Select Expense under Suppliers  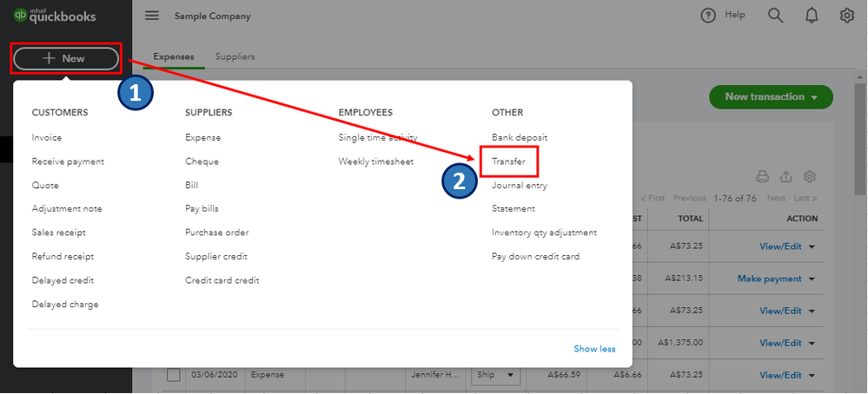[202, 138]
